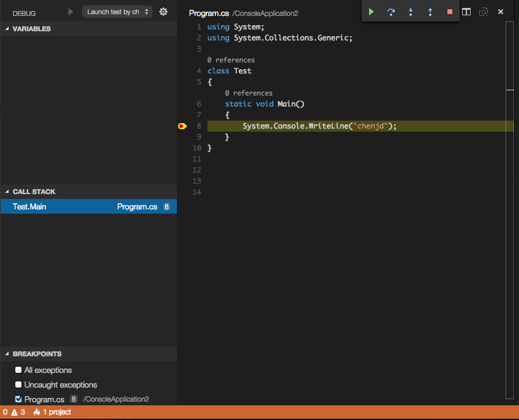Open warnings count in status bar
This screenshot has height=420, width=519.
coord(18,412)
